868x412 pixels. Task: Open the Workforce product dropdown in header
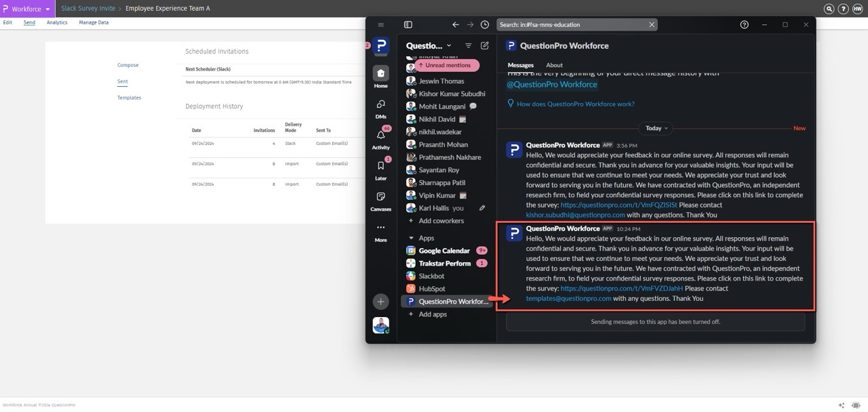26,9
